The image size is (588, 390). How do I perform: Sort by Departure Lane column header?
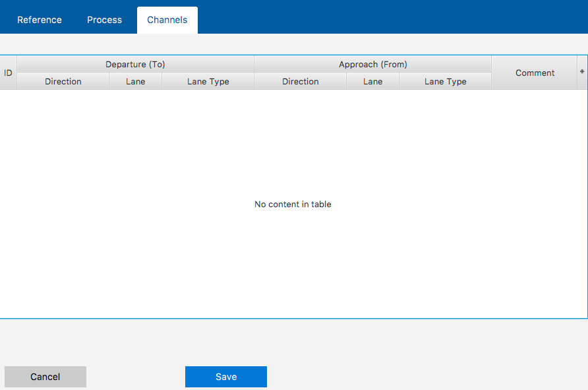pyautogui.click(x=135, y=81)
